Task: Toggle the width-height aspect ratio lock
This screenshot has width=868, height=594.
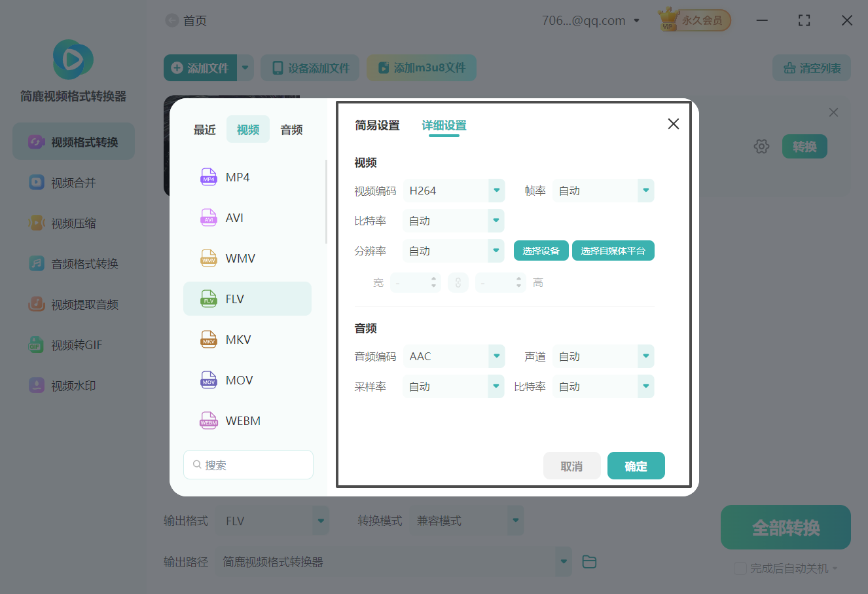Action: click(458, 282)
